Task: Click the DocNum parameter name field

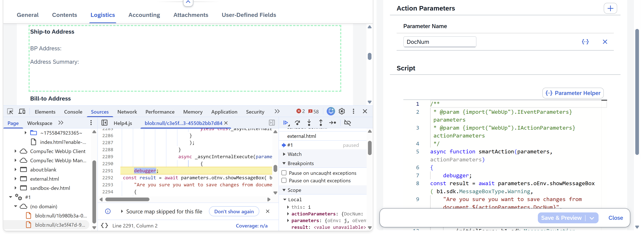Action: [440, 42]
